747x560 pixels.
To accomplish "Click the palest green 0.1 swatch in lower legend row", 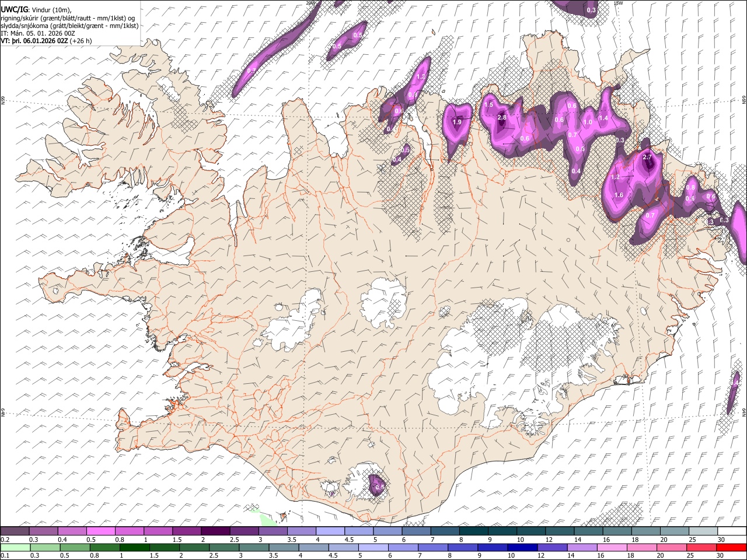I will coord(16,547).
